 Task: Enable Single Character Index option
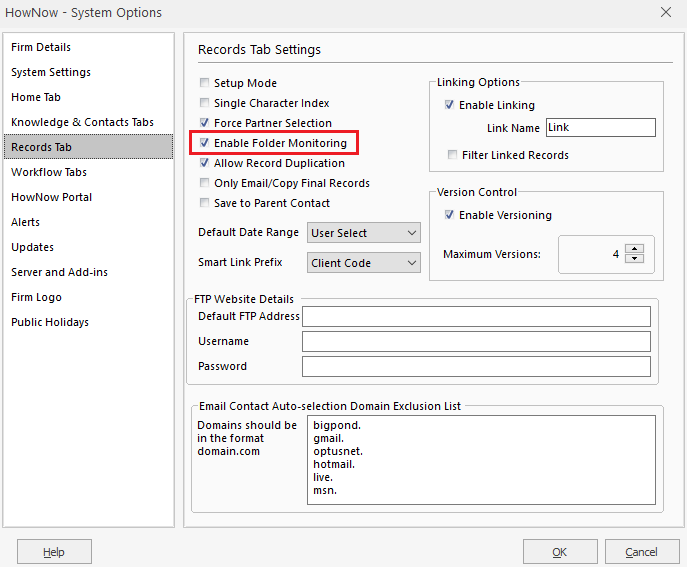pos(204,103)
